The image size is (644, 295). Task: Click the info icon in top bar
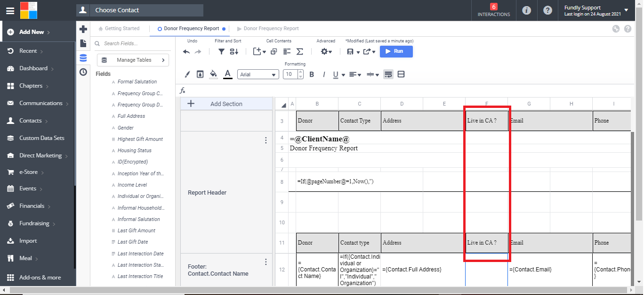coord(527,10)
